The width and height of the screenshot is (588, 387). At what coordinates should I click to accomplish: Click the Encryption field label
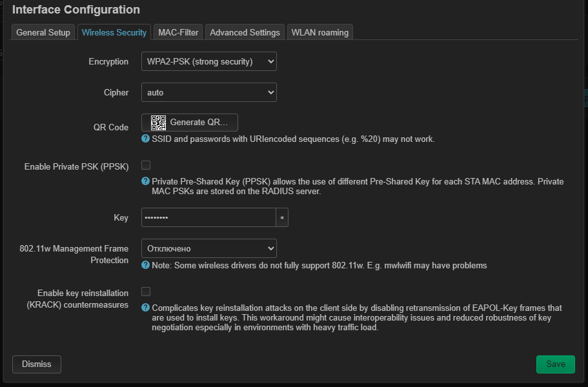(x=108, y=61)
